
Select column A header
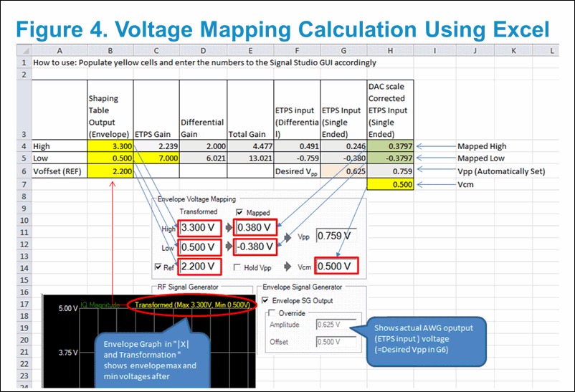coord(60,50)
